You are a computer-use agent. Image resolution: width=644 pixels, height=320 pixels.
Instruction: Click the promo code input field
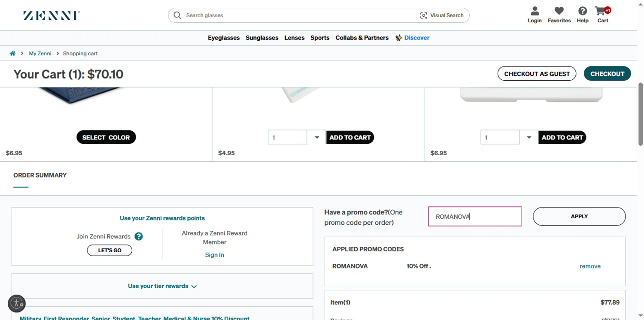tap(475, 217)
